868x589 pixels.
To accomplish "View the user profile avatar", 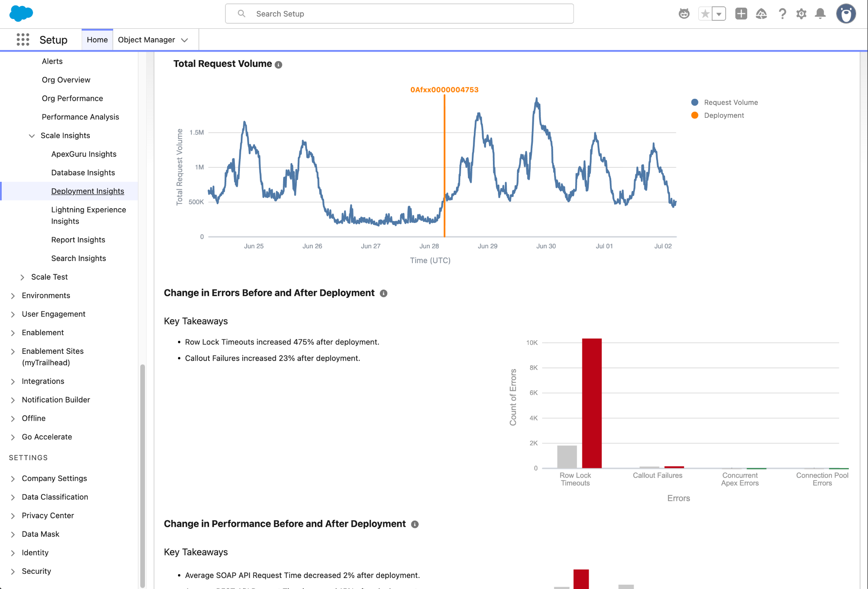I will click(846, 14).
